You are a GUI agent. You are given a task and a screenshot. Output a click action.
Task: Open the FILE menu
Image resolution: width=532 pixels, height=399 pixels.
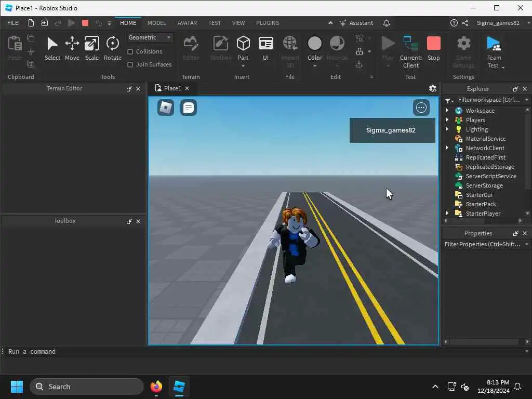pyautogui.click(x=13, y=23)
